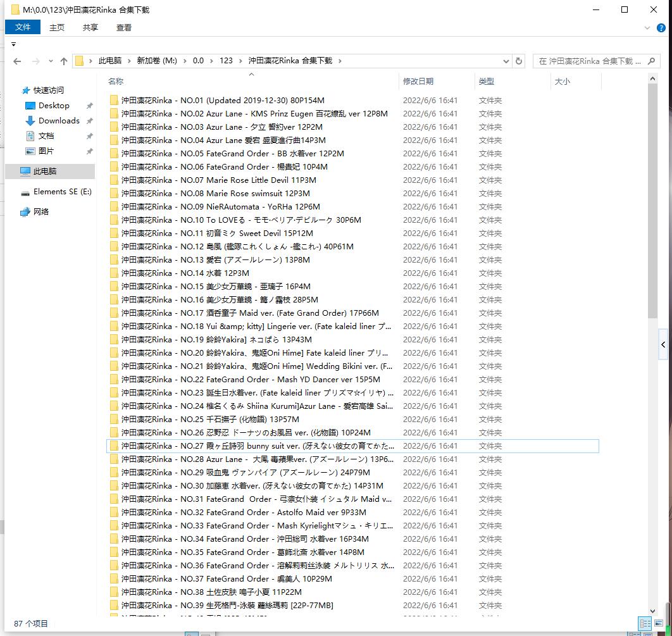Open the 文件 ribbon tab

23,27
